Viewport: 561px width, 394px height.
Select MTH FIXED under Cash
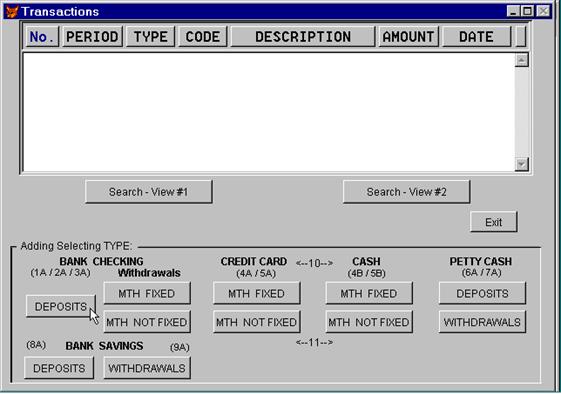369,293
